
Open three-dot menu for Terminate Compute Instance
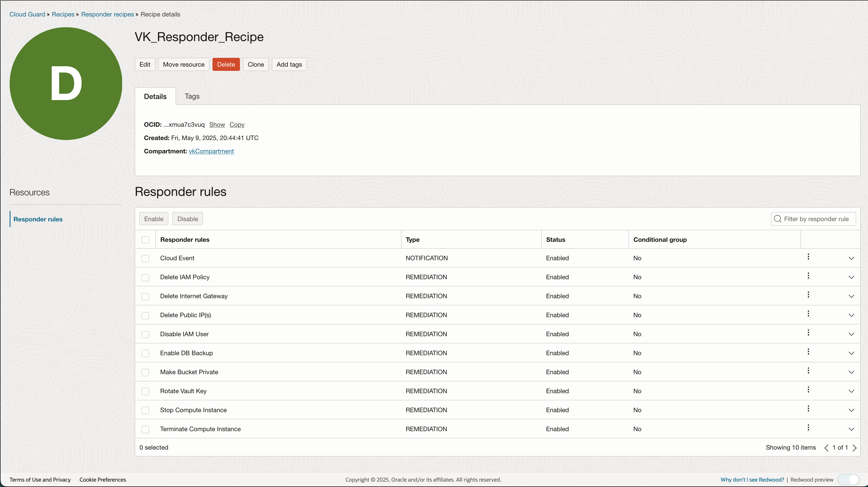[808, 428]
